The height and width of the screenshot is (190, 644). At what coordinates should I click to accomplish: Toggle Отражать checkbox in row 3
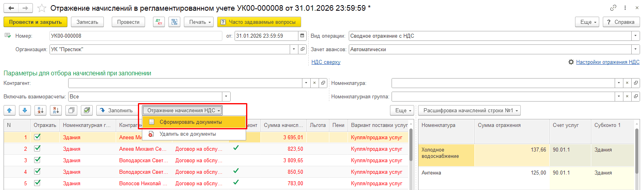click(x=37, y=160)
